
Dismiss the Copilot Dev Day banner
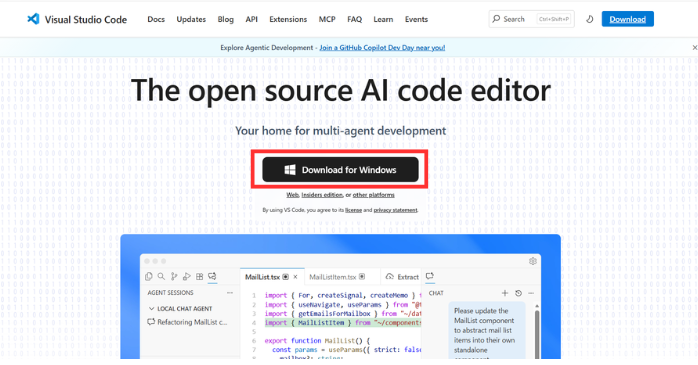694,47
